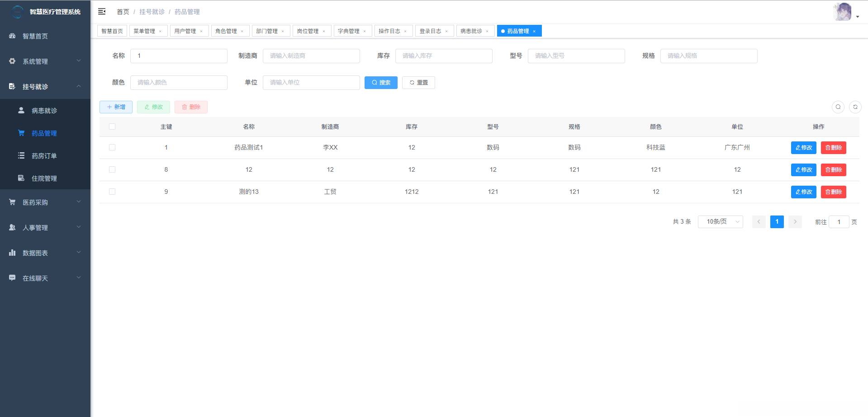868x417 pixels.
Task: Close the 岗位管理 tab
Action: (x=324, y=31)
